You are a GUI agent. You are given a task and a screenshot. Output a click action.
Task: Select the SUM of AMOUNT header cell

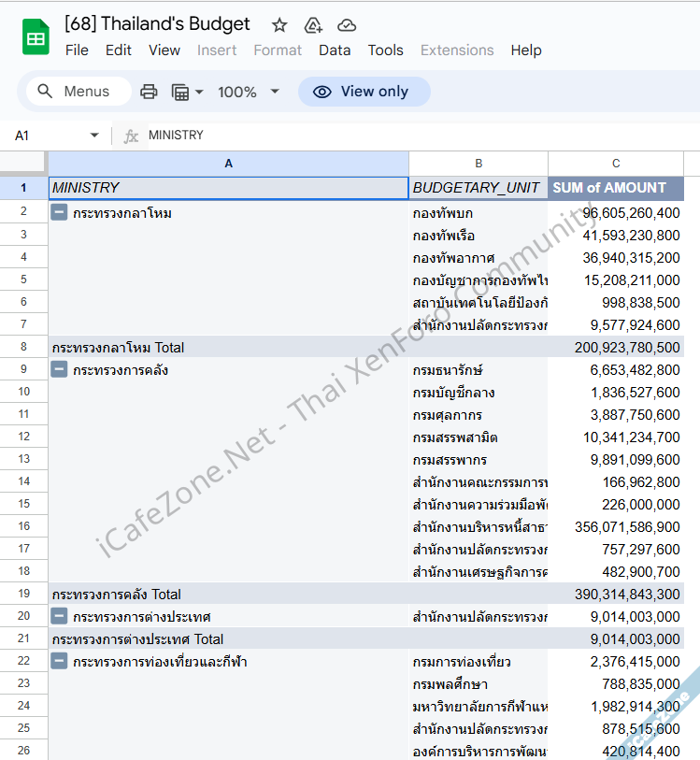[616, 188]
